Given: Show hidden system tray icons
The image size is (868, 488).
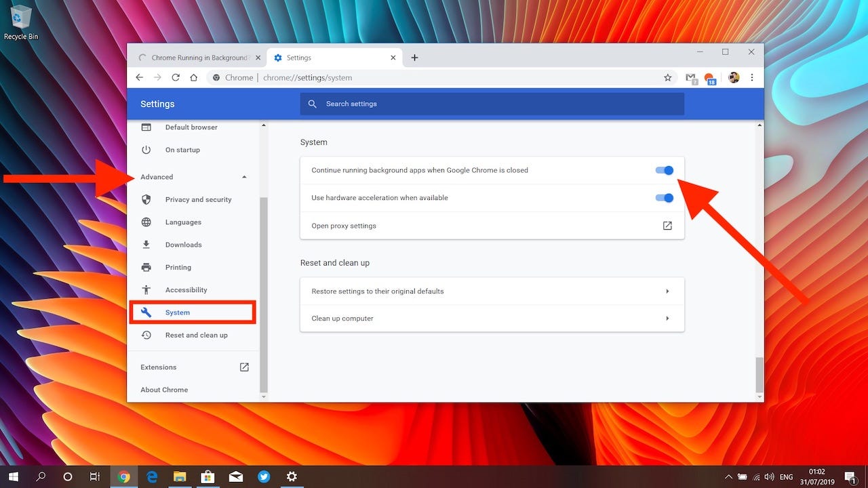Looking at the screenshot, I should (x=729, y=476).
